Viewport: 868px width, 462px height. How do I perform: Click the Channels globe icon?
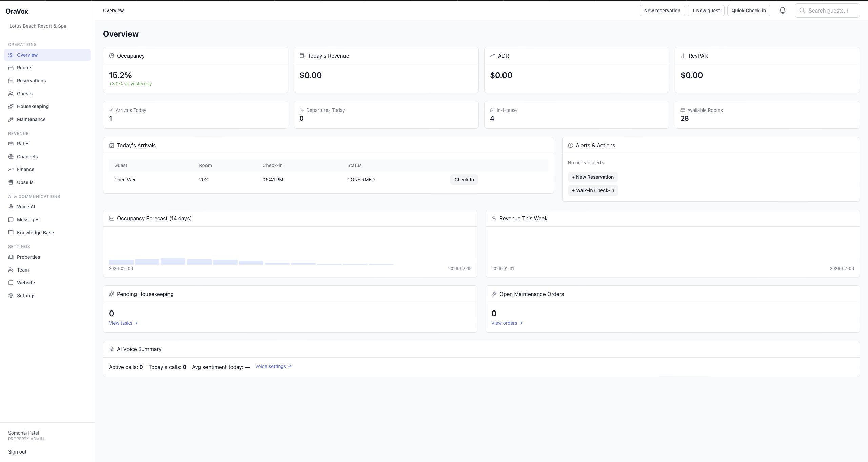[x=11, y=157]
